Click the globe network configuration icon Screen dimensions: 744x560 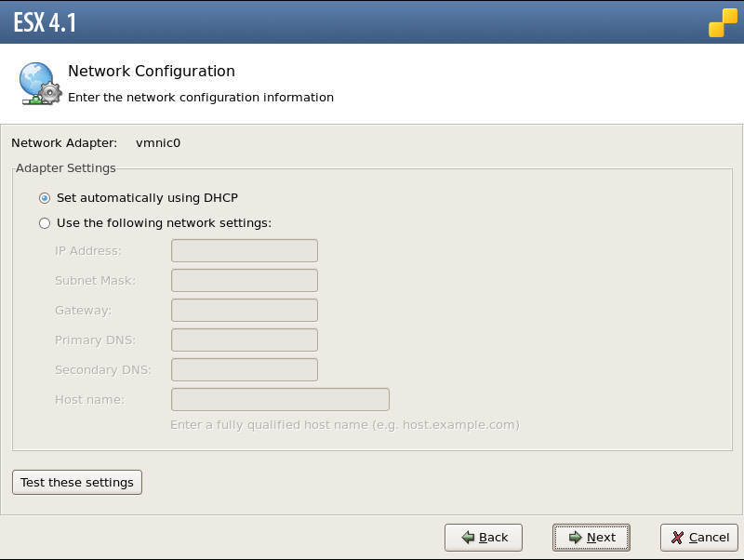pyautogui.click(x=40, y=84)
